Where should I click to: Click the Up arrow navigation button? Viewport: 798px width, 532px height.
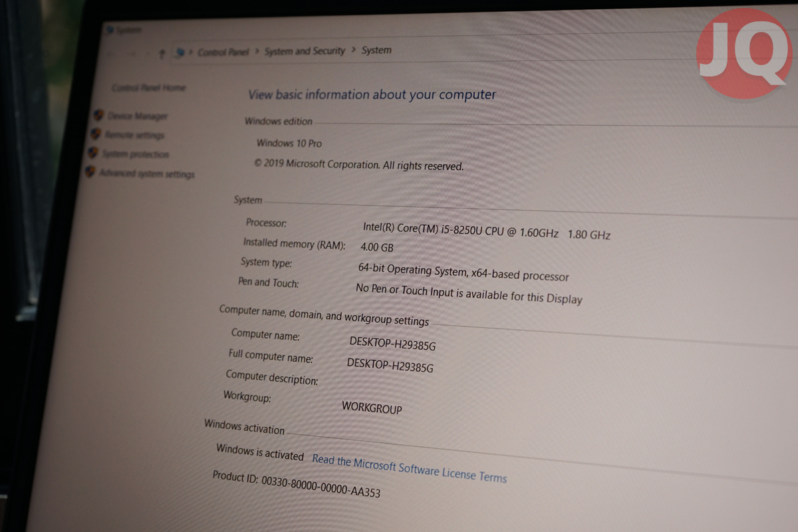click(x=162, y=54)
